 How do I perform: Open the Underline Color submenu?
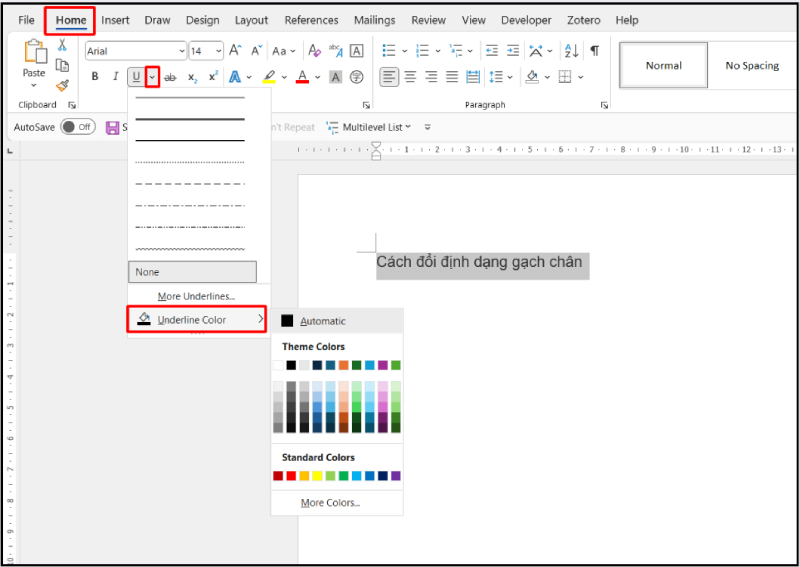(x=196, y=319)
